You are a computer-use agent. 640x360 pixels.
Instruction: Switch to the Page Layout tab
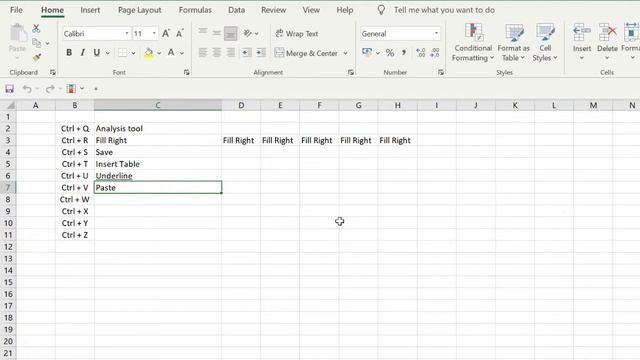(140, 10)
